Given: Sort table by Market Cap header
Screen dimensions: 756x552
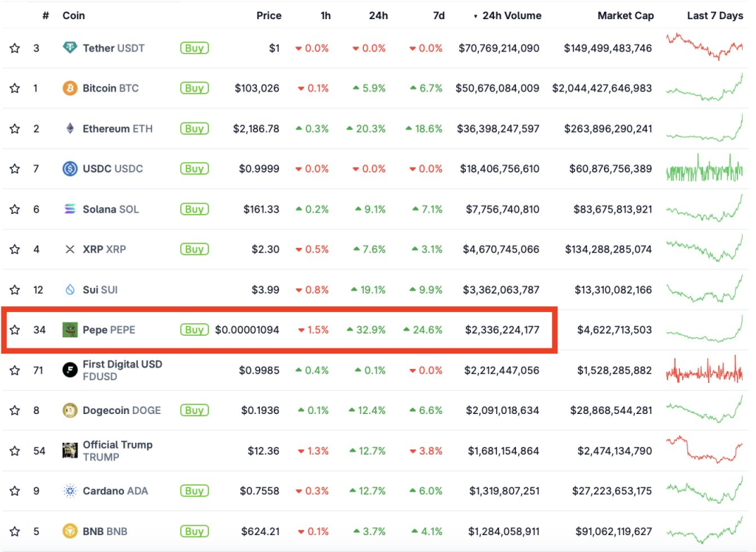Looking at the screenshot, I should [x=625, y=15].
